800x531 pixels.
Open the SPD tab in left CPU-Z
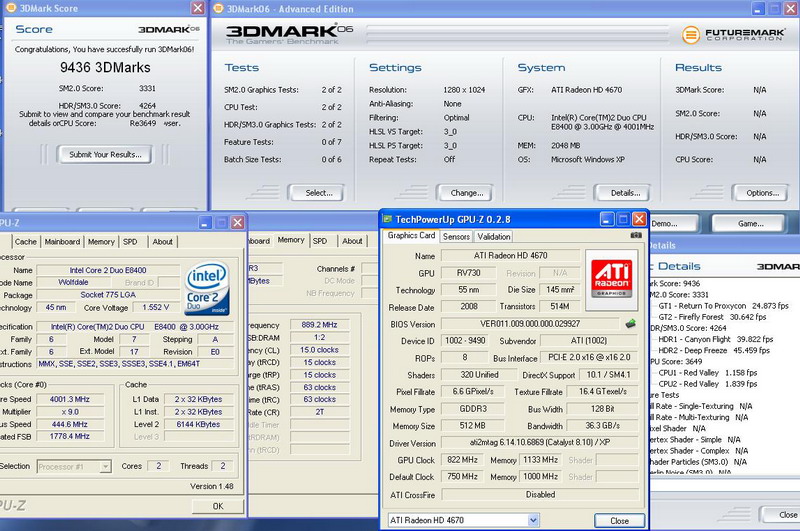click(130, 241)
